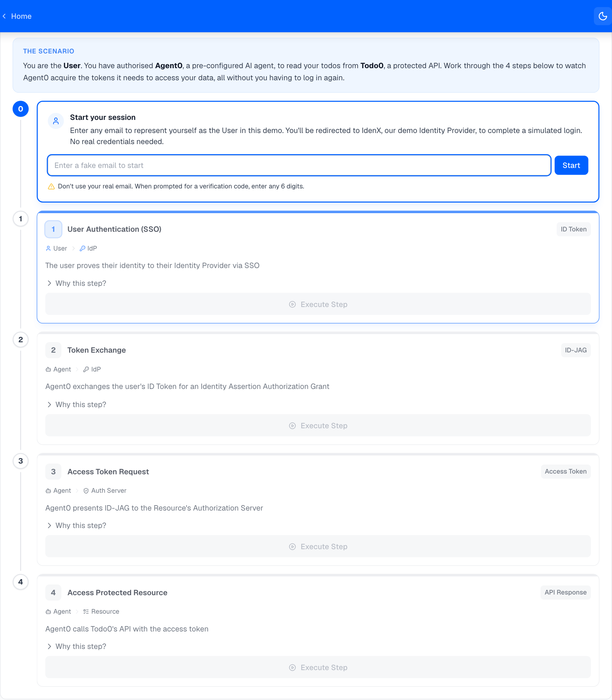
Task: Expand Why this step under User Authentication
Action: (76, 283)
